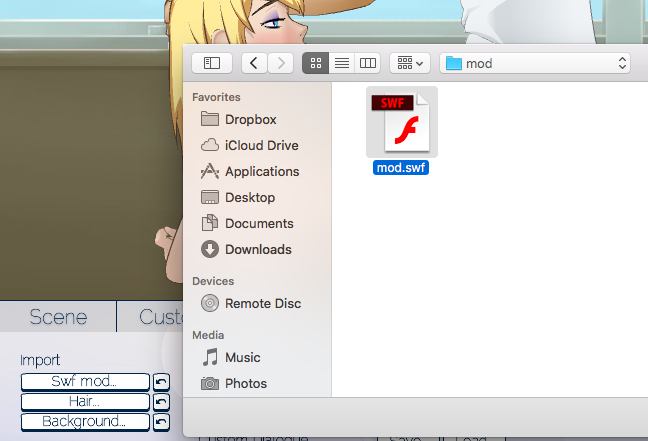Go forward using the forward arrow
The height and width of the screenshot is (441, 648).
coord(281,63)
